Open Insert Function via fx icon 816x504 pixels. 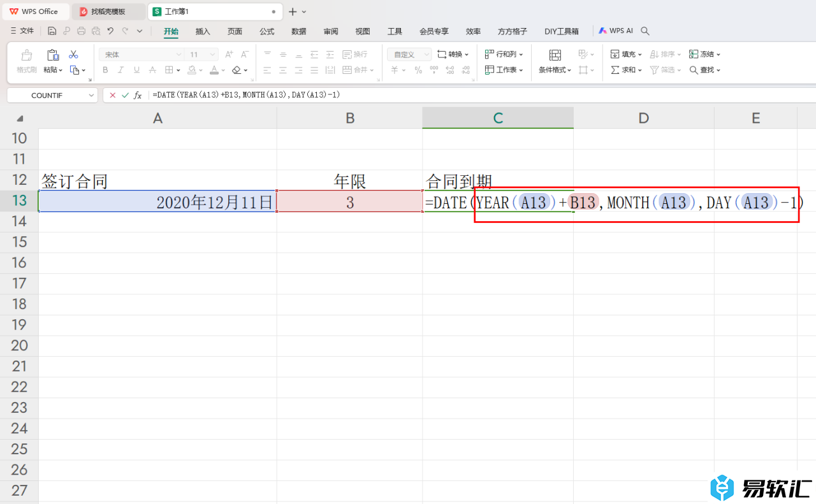(x=138, y=95)
